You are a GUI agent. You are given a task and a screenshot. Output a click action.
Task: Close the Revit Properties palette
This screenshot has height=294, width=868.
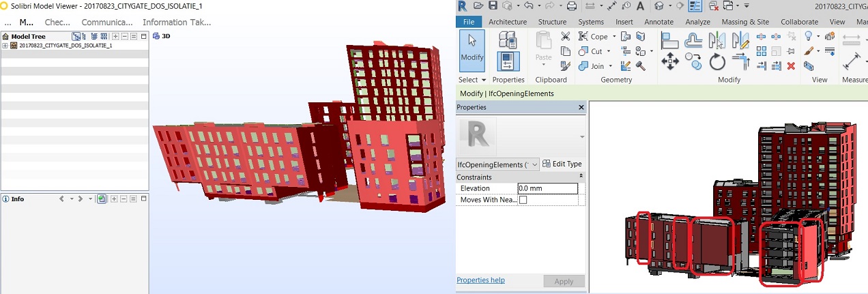[x=581, y=108]
